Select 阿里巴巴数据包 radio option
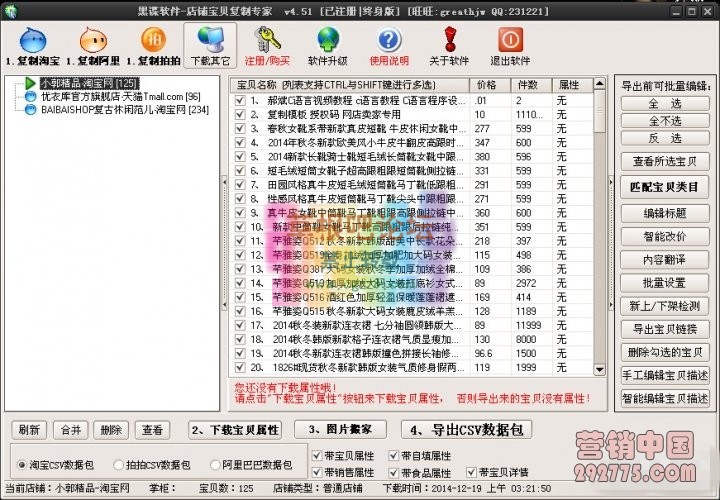 coord(214,465)
